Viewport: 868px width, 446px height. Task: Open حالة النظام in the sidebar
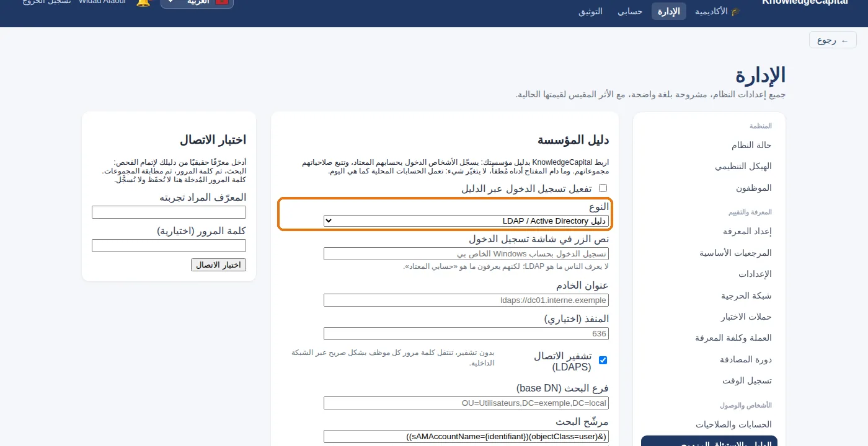(709, 145)
